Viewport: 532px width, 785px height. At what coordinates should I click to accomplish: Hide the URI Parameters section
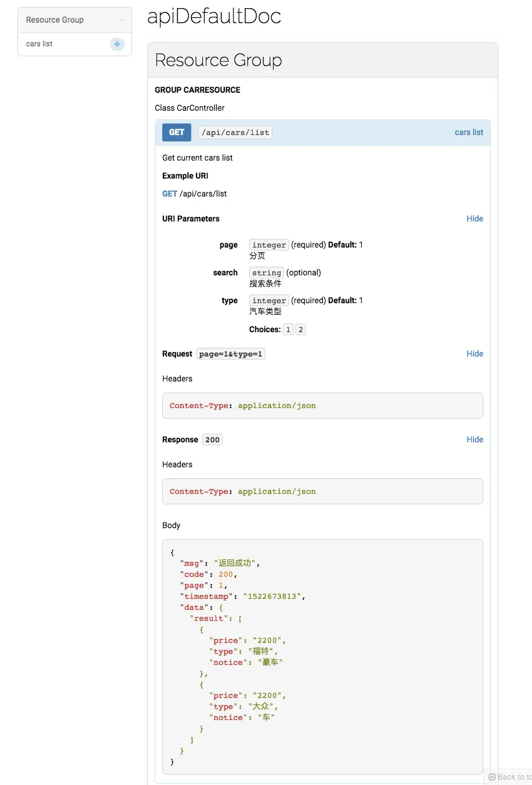point(475,219)
